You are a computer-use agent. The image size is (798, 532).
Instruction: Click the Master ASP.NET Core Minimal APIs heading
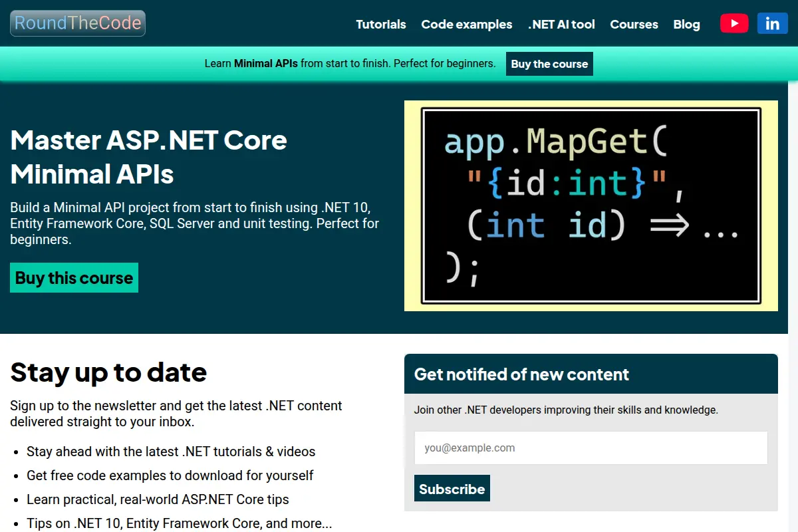coord(149,157)
